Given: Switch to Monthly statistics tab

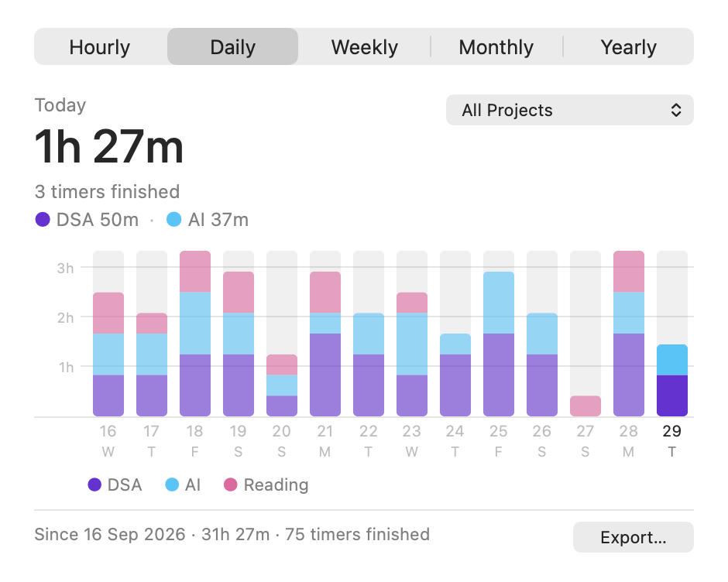Looking at the screenshot, I should 496,47.
